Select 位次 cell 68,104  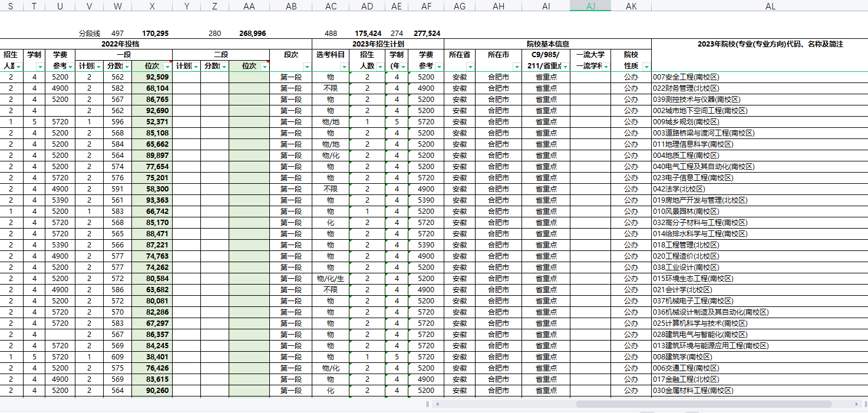(x=152, y=88)
